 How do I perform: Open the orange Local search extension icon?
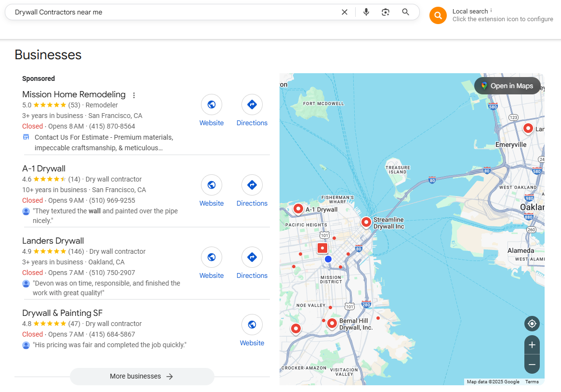pos(438,15)
